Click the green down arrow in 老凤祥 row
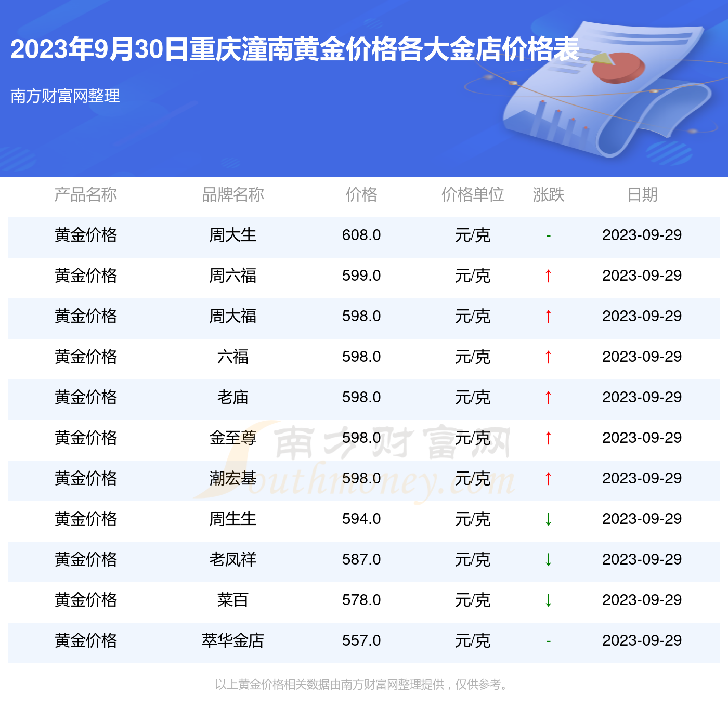This screenshot has height=708, width=728. (548, 559)
